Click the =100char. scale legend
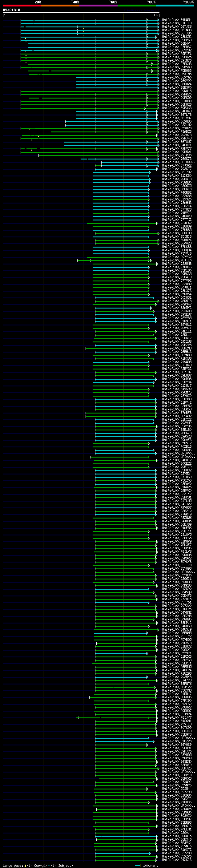Viewport: 197px width, 868px height. click(x=146, y=865)
